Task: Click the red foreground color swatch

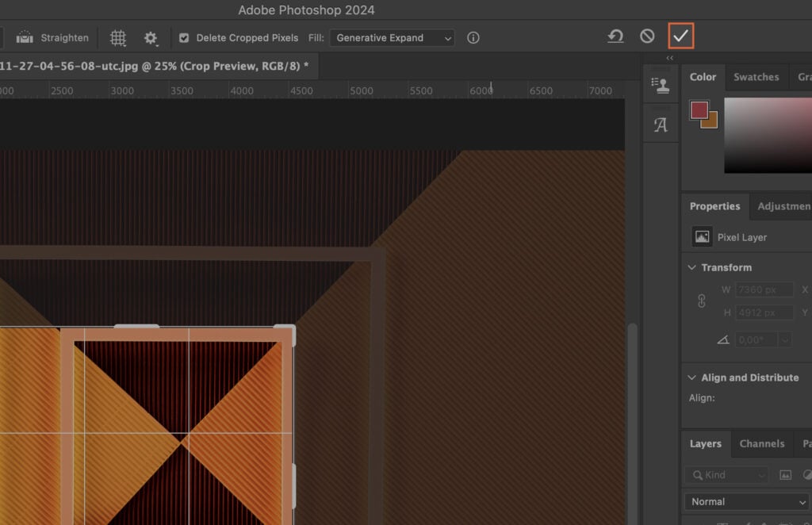Action: coord(698,110)
